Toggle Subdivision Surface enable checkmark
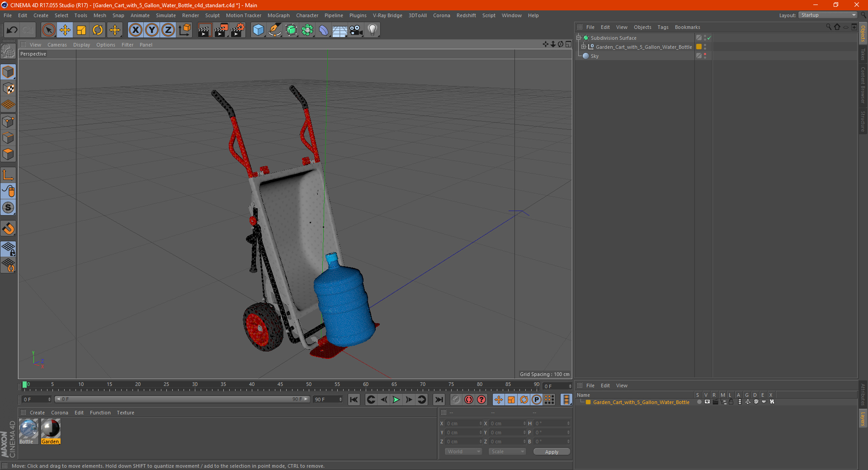868x470 pixels. (x=709, y=38)
